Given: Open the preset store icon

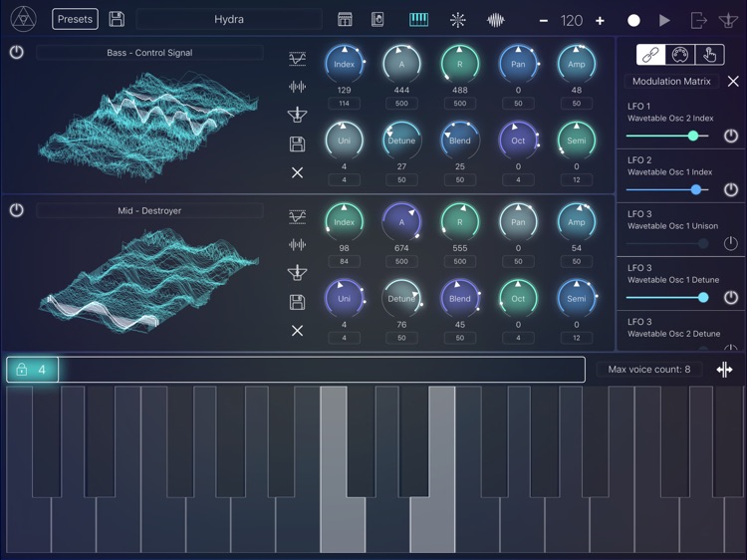Looking at the screenshot, I should click(x=345, y=20).
